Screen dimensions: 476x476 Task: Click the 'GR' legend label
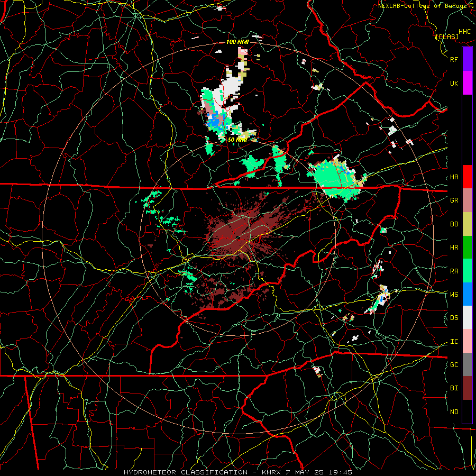[454, 200]
